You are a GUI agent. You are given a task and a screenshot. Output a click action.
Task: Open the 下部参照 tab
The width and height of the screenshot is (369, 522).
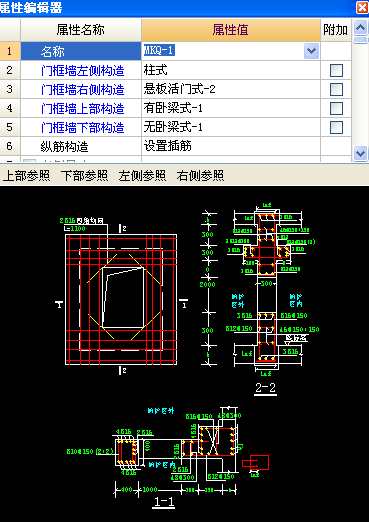click(x=84, y=176)
